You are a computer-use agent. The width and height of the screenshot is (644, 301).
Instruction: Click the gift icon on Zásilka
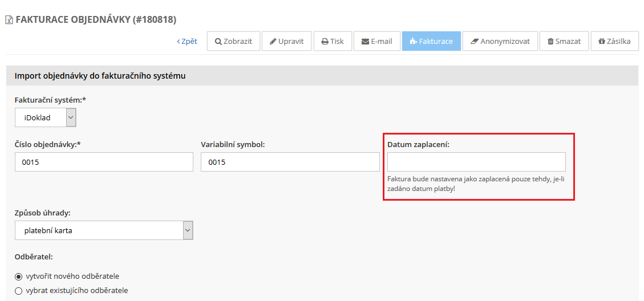(601, 42)
